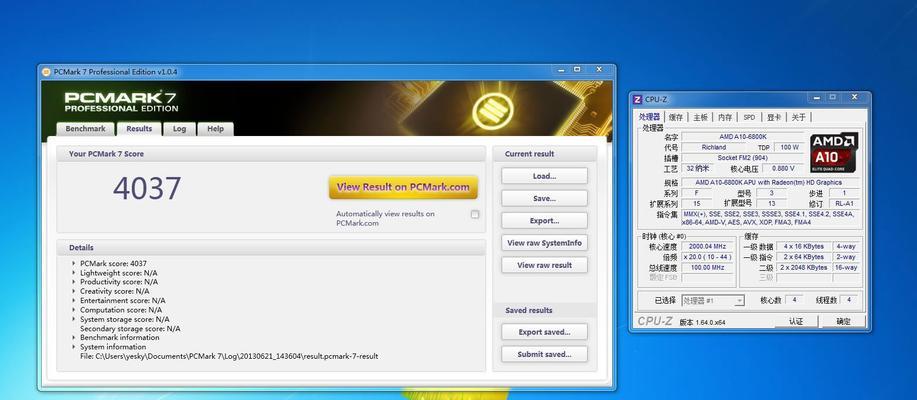The image size is (917, 400).
Task: Open the 内存 tab in CPU-Z
Action: point(725,118)
